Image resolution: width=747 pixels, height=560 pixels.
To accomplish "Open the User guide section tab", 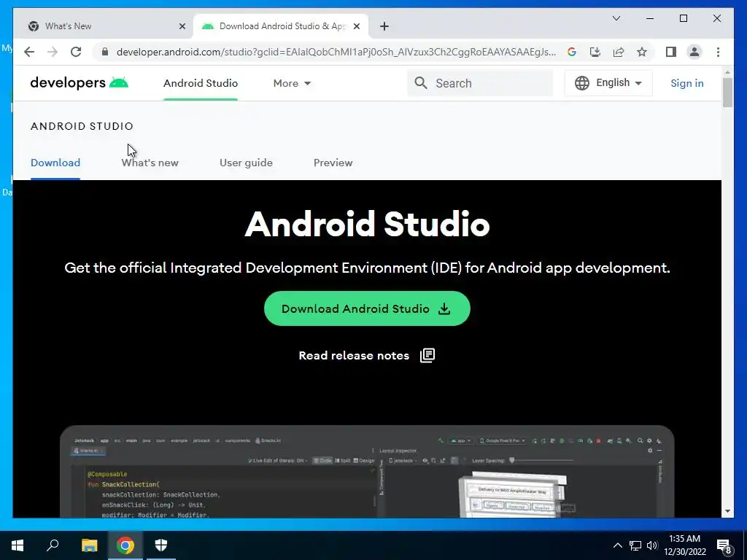I will click(246, 163).
